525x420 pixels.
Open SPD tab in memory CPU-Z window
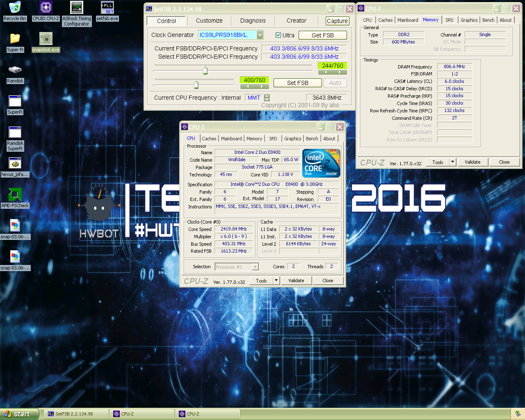450,20
